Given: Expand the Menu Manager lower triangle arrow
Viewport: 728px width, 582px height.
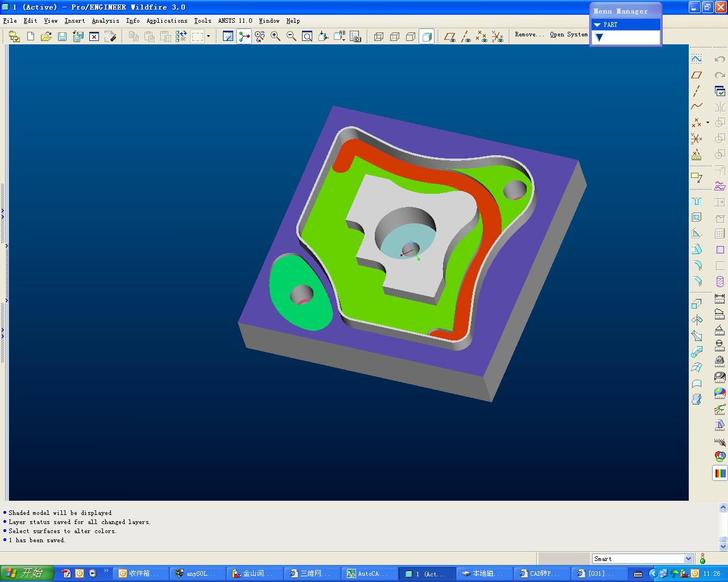Looking at the screenshot, I should [x=599, y=38].
